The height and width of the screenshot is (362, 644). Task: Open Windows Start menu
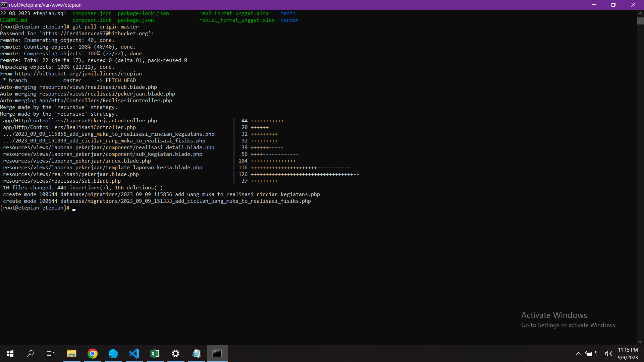[x=10, y=354]
